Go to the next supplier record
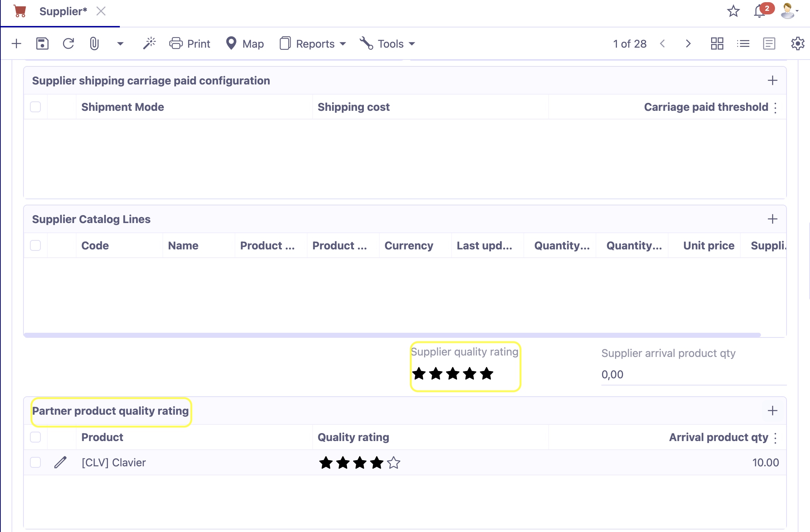Viewport: 810px width, 532px height. coord(688,43)
